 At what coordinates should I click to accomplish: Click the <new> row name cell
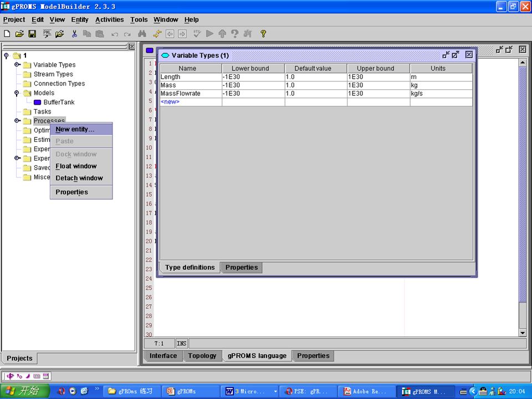click(x=191, y=102)
